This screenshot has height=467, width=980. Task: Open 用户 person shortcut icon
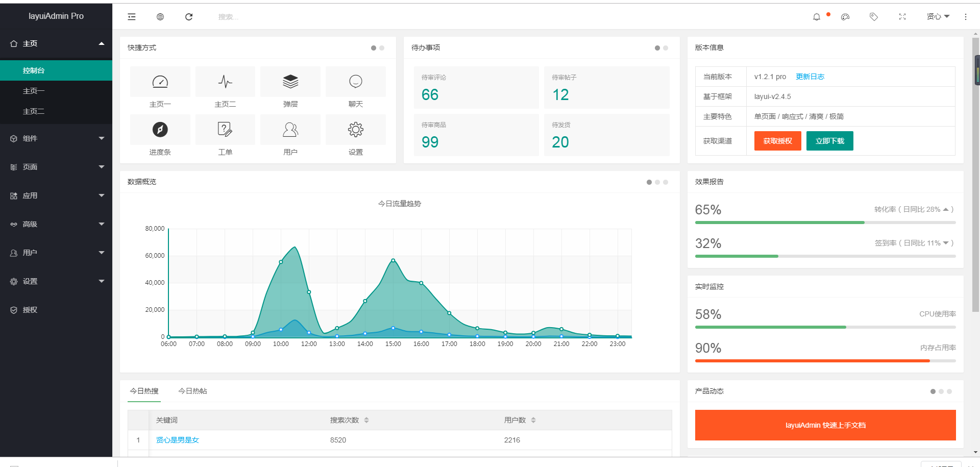tap(290, 130)
